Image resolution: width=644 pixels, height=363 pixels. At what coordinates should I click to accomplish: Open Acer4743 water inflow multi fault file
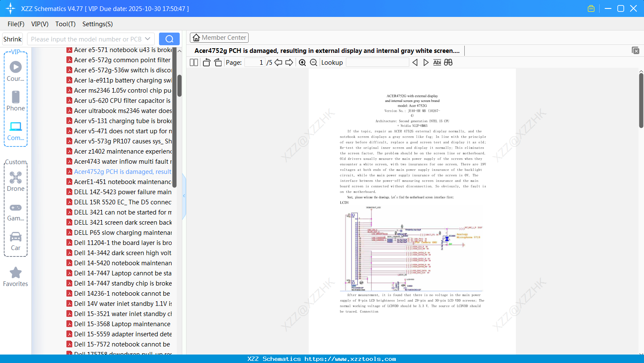pos(123,162)
